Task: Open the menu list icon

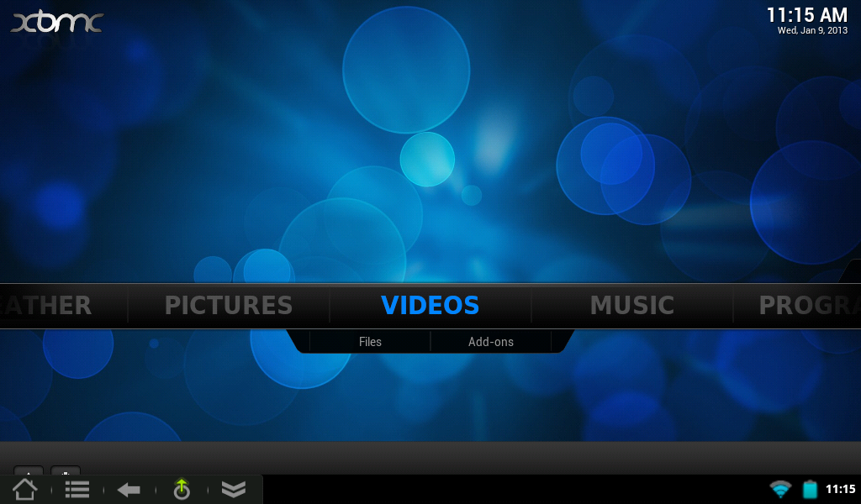Action: coord(77,489)
